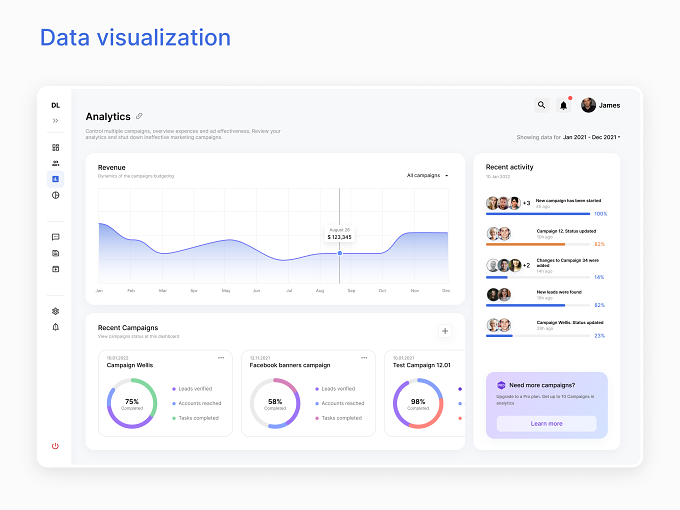Open Campaign Wells three-dot menu
This screenshot has height=510, width=680.
click(x=221, y=358)
